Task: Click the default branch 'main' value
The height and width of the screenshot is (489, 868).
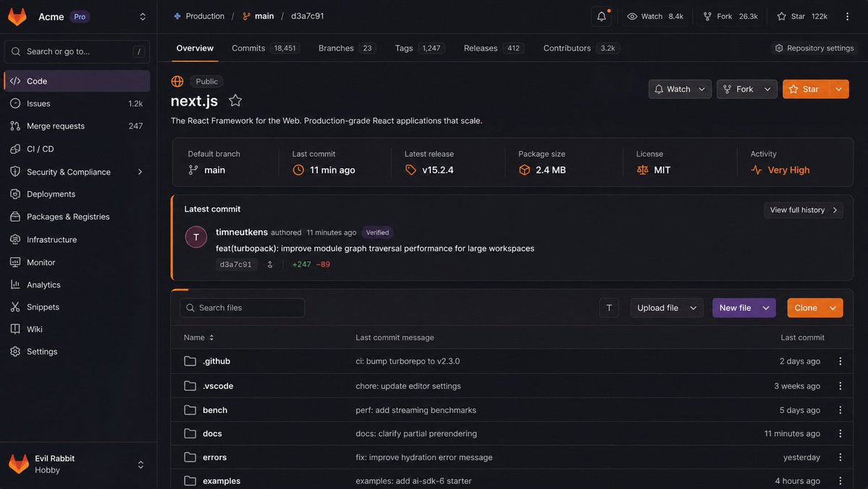Action: (x=214, y=170)
